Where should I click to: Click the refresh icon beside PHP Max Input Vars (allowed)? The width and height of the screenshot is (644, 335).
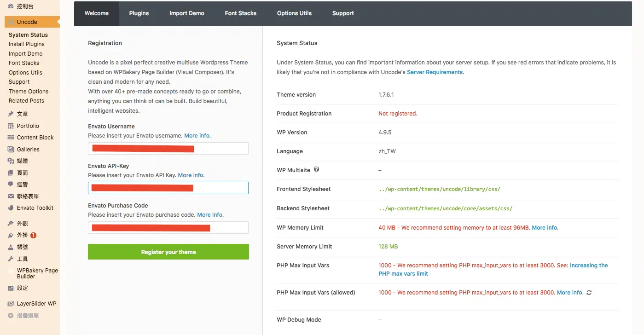(x=589, y=293)
